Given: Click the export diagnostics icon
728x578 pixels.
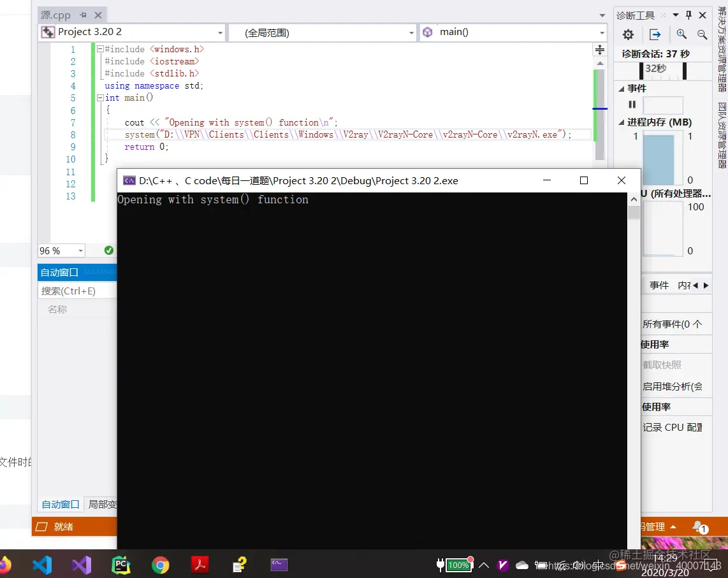Looking at the screenshot, I should tap(655, 34).
